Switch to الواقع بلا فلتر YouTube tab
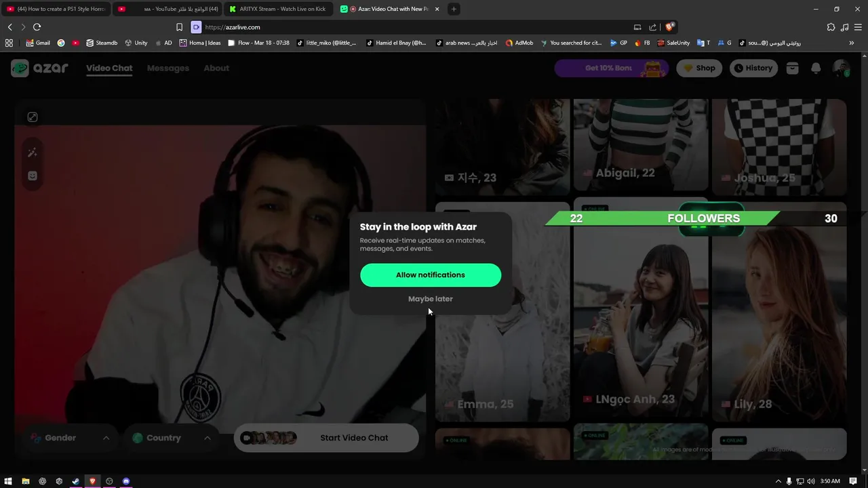 tap(167, 9)
